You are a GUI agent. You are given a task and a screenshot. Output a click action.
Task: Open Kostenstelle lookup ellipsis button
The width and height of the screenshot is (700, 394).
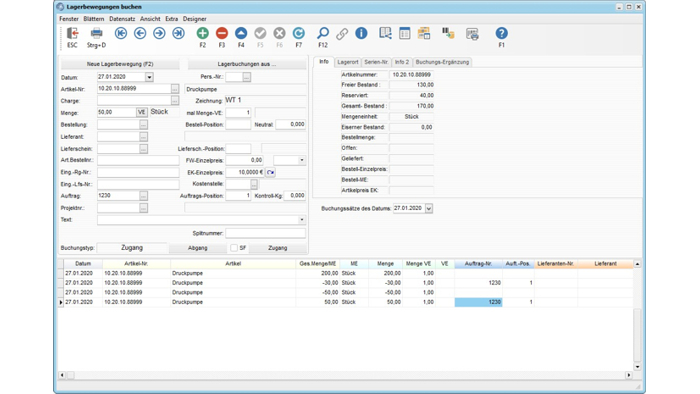254,184
